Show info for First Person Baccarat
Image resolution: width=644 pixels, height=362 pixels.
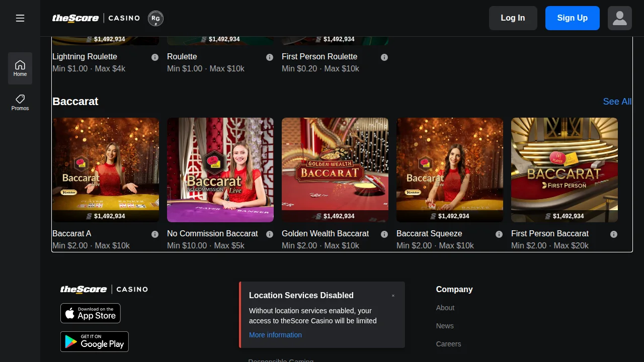point(614,234)
